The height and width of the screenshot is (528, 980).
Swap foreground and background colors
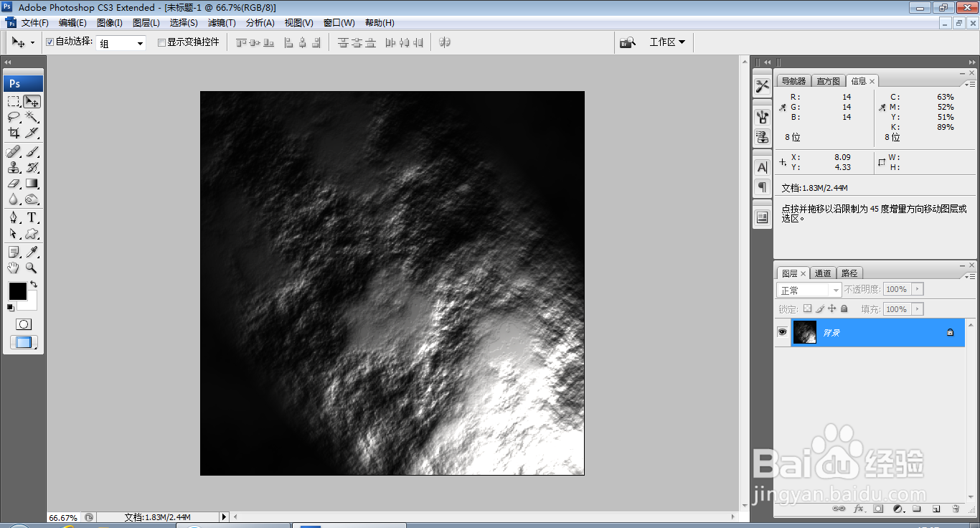click(34, 285)
